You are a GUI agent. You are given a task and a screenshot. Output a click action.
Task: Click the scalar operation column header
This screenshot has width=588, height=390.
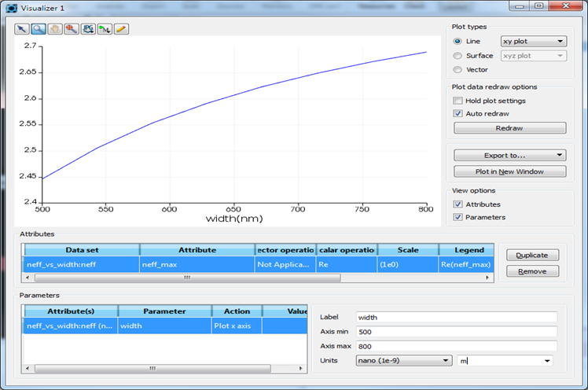[x=347, y=250]
